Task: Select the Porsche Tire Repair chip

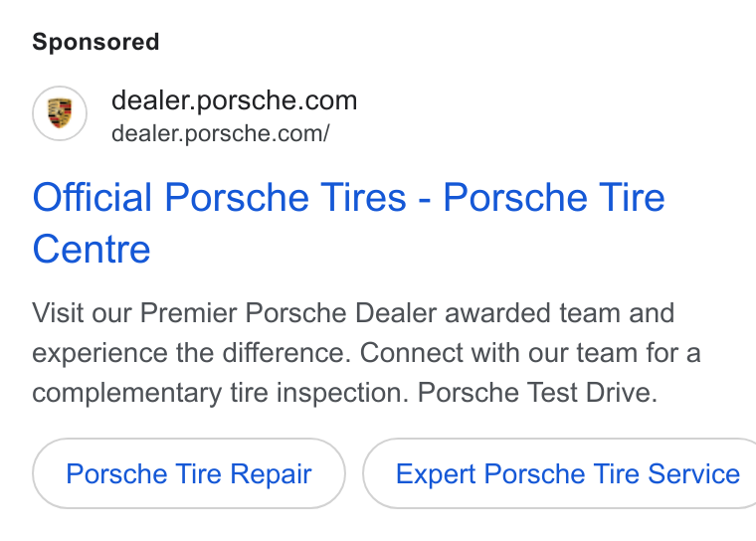Action: 189,473
